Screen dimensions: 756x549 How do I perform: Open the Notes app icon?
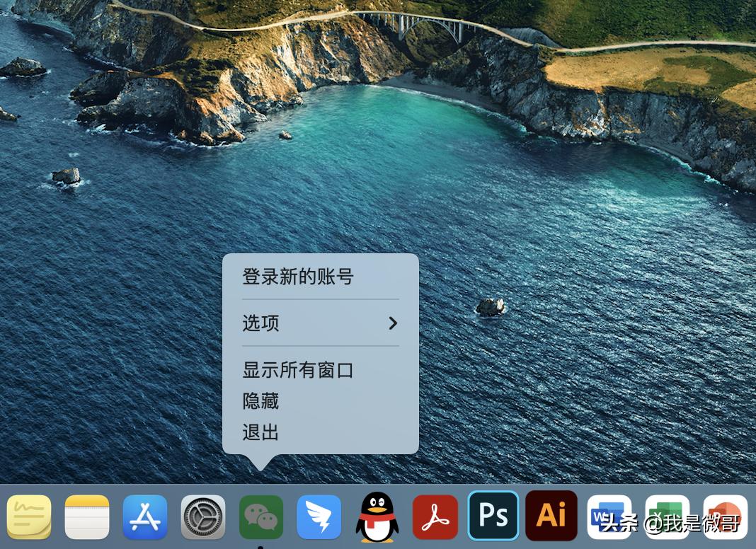click(87, 516)
